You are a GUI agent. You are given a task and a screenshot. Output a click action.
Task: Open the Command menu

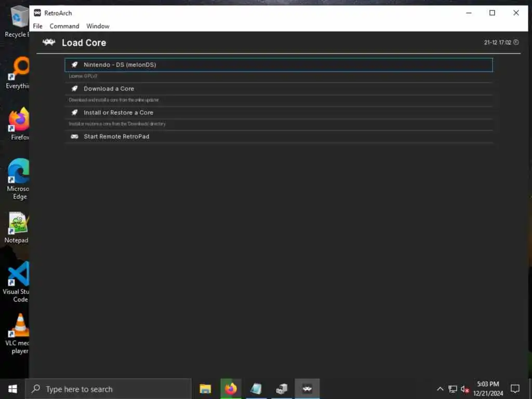click(x=64, y=26)
